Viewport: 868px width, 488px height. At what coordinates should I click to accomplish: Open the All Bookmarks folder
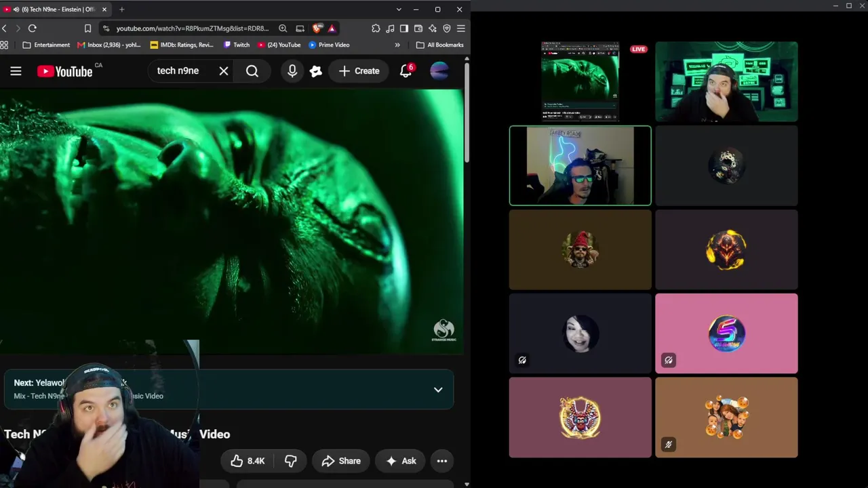tap(440, 45)
